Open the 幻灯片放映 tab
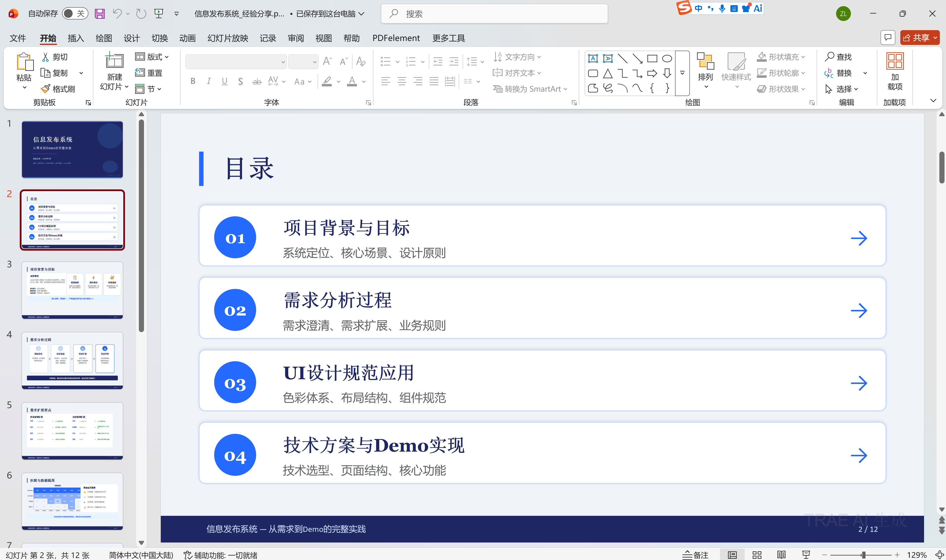This screenshot has height=560, width=946. point(228,38)
